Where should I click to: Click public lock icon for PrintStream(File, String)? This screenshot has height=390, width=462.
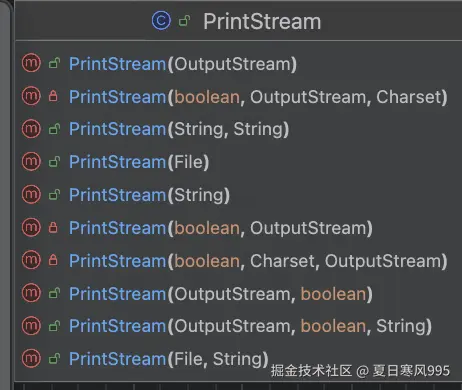pyautogui.click(x=54, y=359)
